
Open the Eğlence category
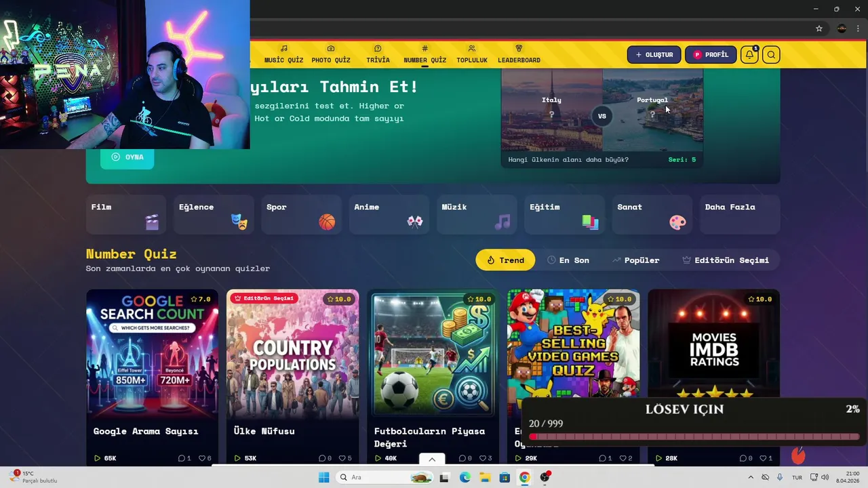(214, 215)
